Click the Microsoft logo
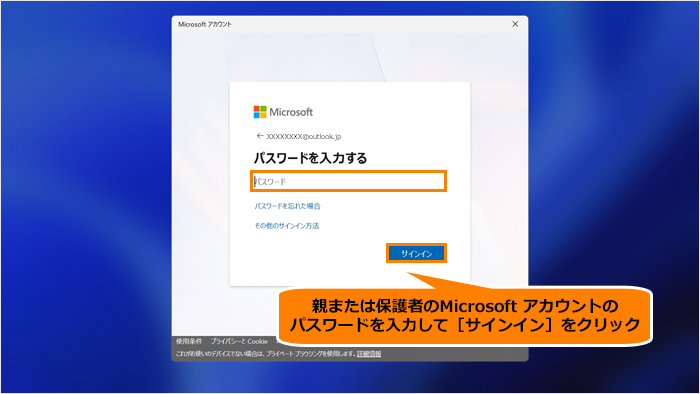Viewport: 700px width, 394px height. [283, 112]
